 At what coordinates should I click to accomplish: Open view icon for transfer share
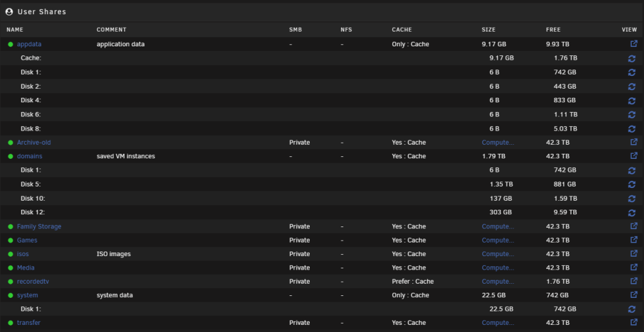click(634, 322)
